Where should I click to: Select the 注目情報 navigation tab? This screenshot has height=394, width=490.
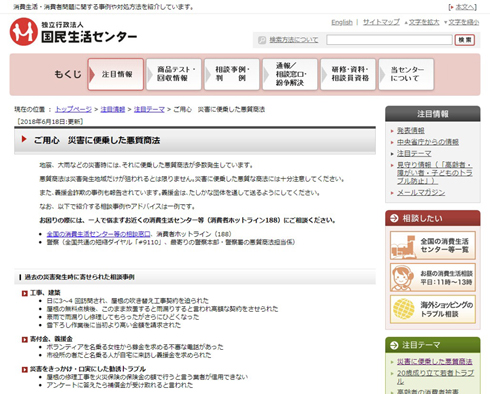pyautogui.click(x=116, y=74)
